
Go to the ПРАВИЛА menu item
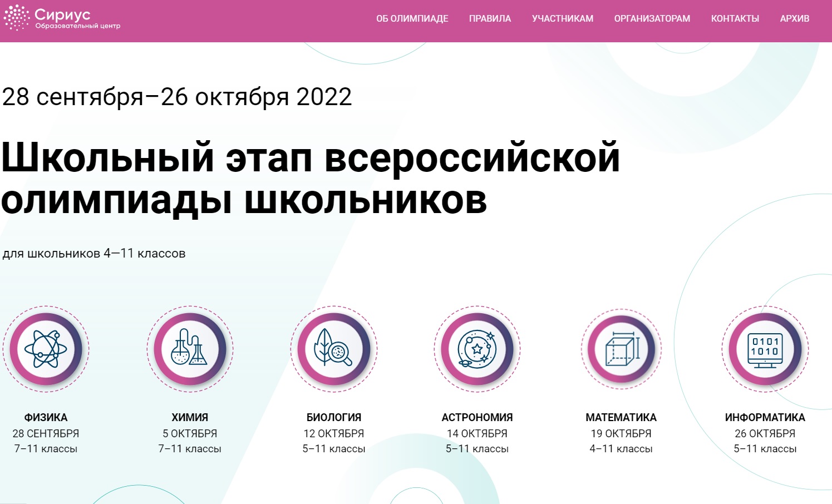[x=490, y=18]
